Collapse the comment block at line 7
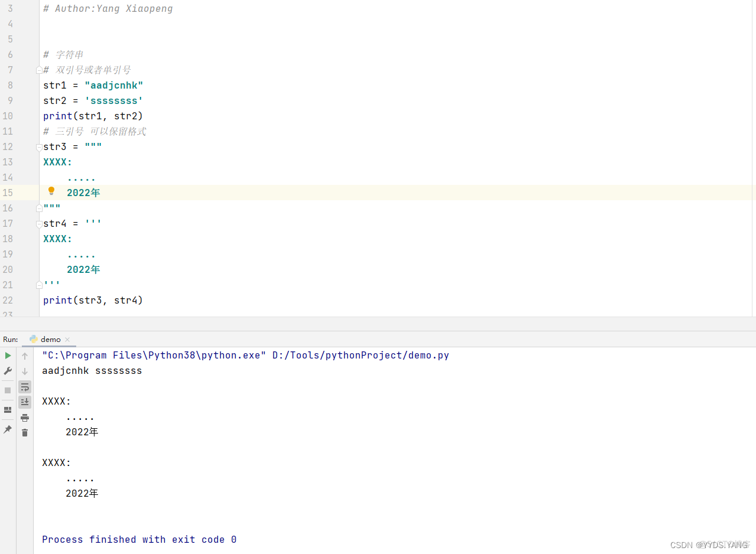Screen dimensions: 756x554 pos(39,70)
